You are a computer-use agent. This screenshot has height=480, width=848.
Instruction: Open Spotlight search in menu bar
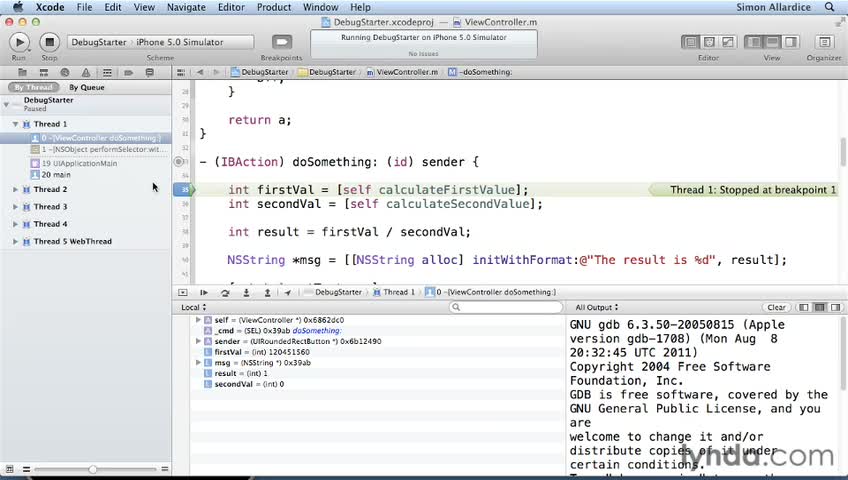[830, 8]
